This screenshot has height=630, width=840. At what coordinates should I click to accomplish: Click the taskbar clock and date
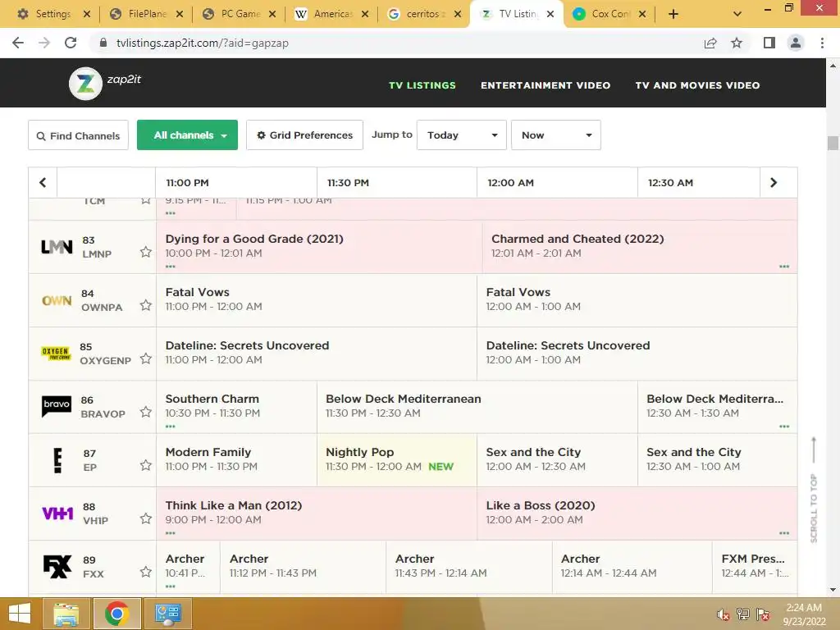(x=804, y=614)
